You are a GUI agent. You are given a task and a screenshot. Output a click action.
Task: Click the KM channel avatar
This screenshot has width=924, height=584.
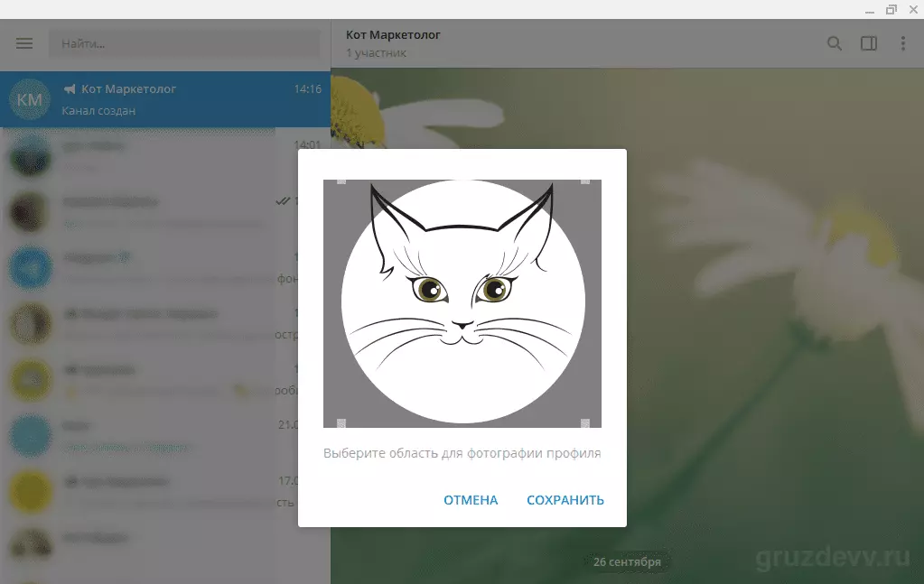(30, 99)
